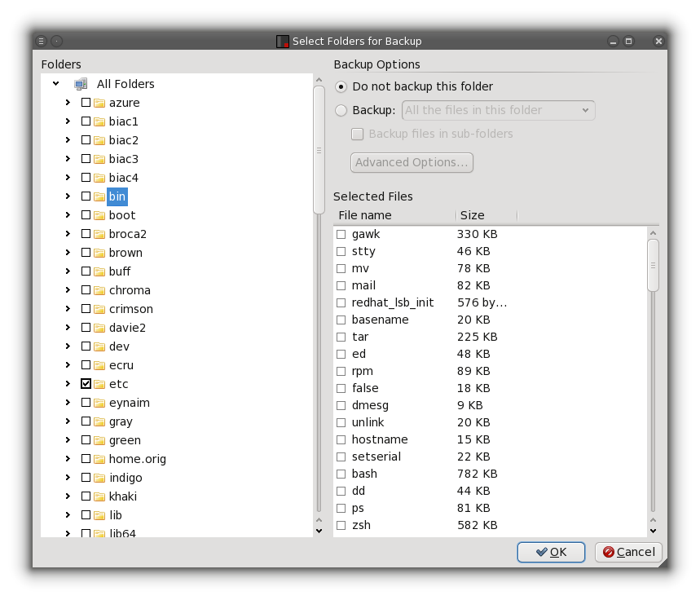Check the box next to the bash file
700x600 pixels.
coord(341,474)
